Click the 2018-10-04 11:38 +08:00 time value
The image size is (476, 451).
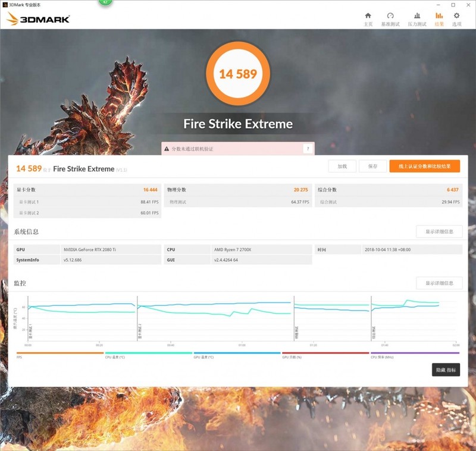pyautogui.click(x=388, y=249)
